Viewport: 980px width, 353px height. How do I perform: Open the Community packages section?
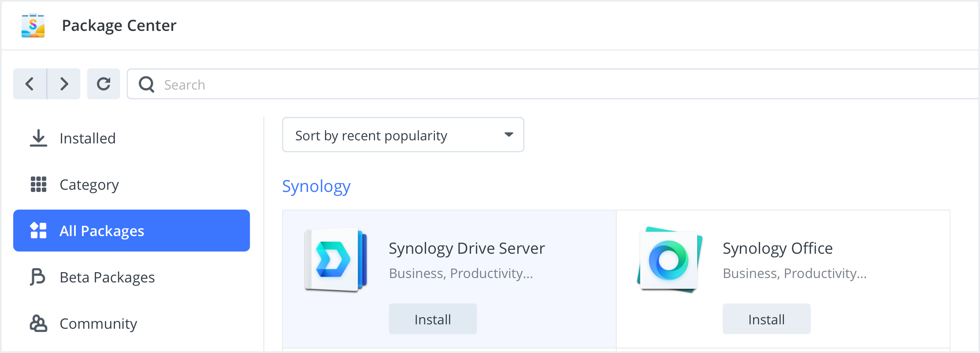pyautogui.click(x=98, y=324)
